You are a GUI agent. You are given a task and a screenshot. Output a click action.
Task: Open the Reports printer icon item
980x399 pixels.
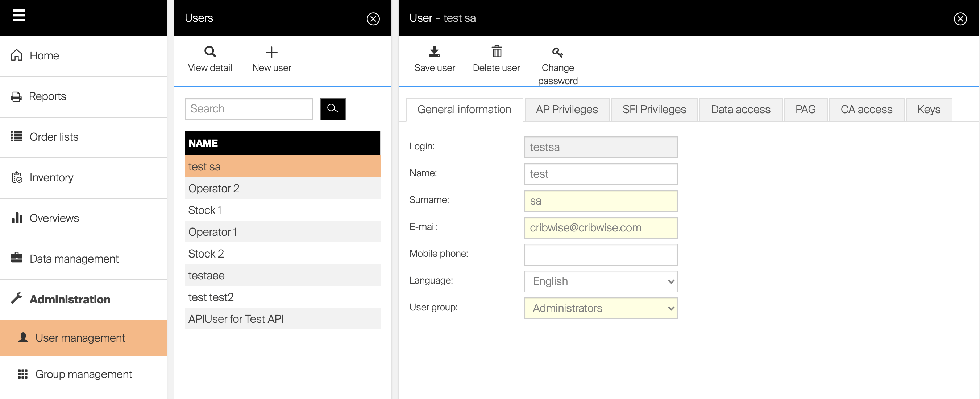click(16, 96)
